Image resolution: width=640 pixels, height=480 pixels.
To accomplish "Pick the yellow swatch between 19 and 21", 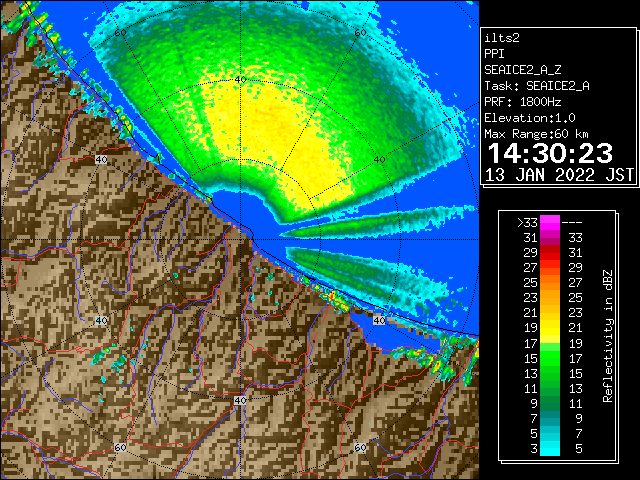I will tap(550, 328).
